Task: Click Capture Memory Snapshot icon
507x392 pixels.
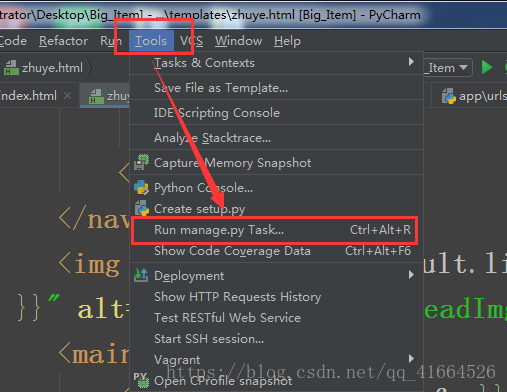Action: 142,163
